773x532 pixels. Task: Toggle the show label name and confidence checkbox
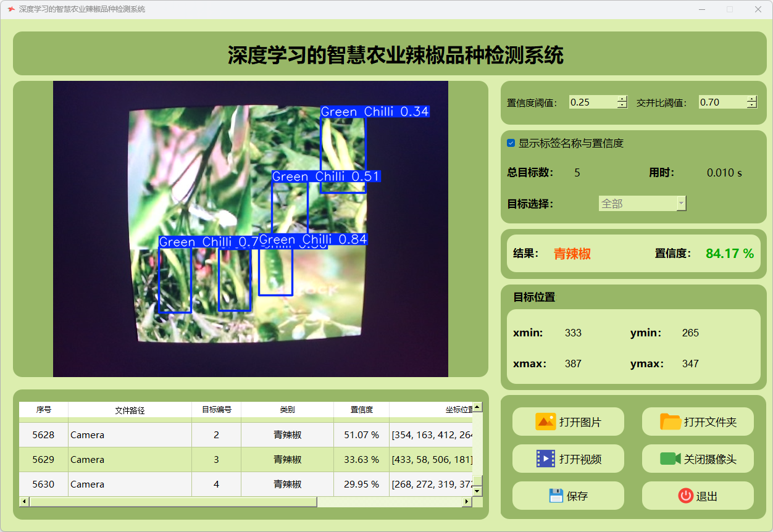coord(511,143)
